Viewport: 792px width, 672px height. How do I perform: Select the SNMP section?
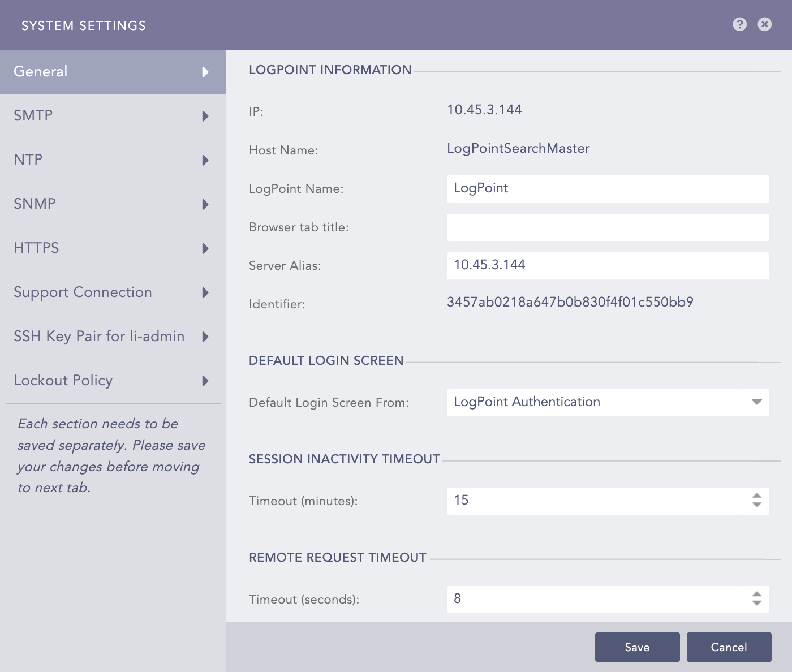point(113,204)
